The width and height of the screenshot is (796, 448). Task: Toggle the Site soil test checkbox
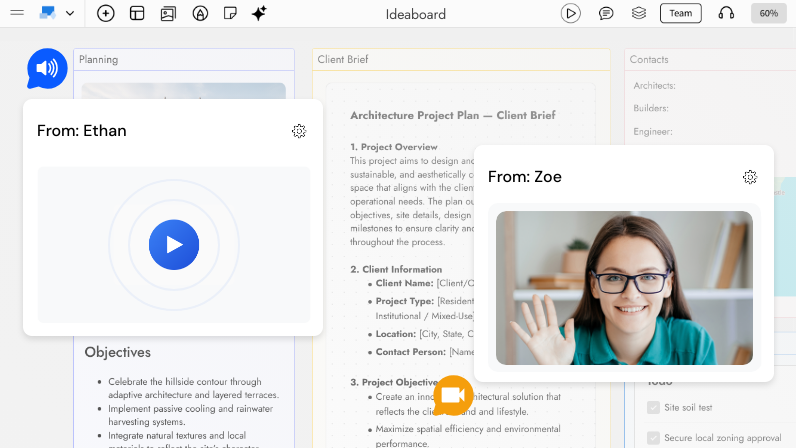point(653,407)
